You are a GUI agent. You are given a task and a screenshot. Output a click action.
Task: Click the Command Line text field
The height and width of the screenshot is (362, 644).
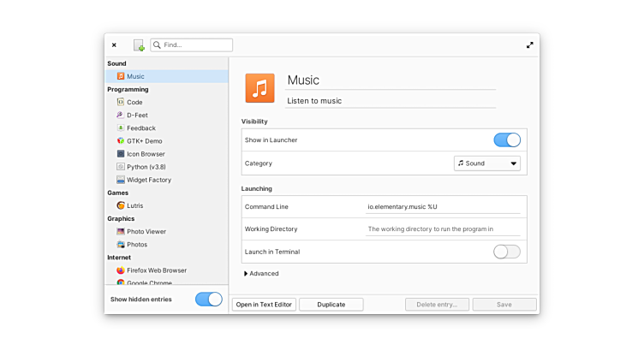point(443,207)
